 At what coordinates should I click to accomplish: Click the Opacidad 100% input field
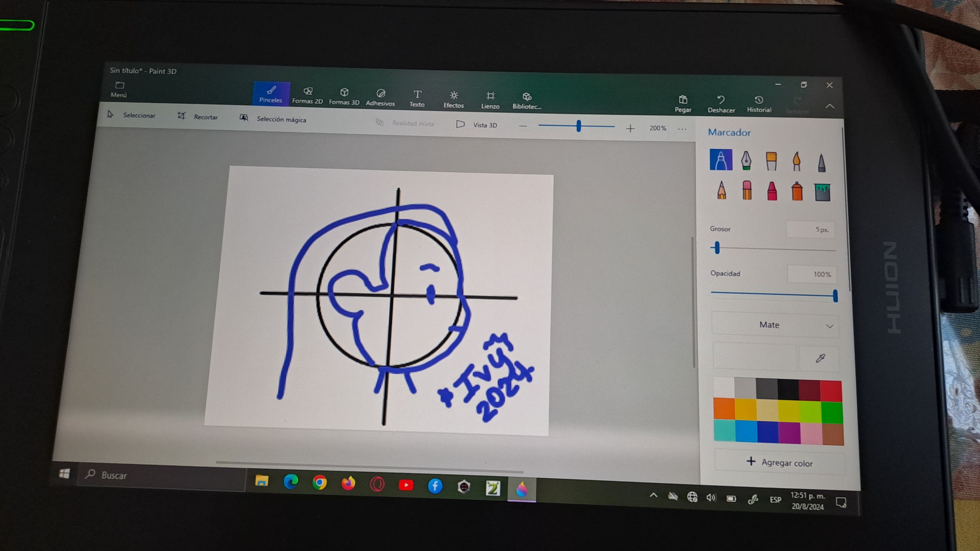point(812,274)
